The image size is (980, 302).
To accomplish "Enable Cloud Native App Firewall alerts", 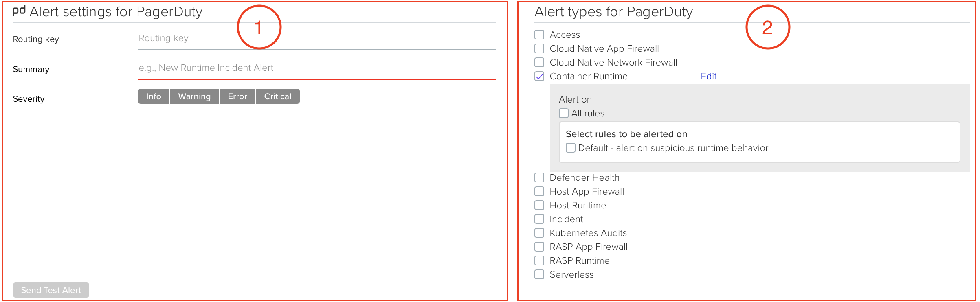I will pos(539,48).
